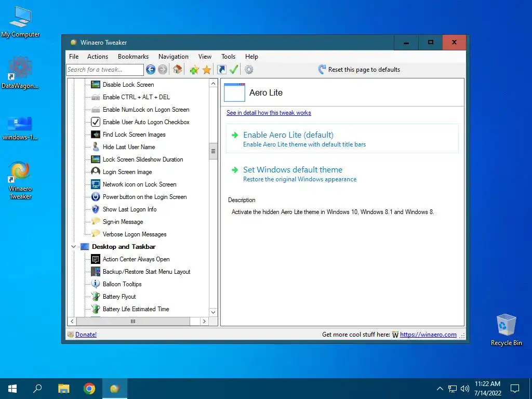Screen dimensions: 532x399
Task: Click Enable Aero Lite (default) option
Action: [342, 139]
